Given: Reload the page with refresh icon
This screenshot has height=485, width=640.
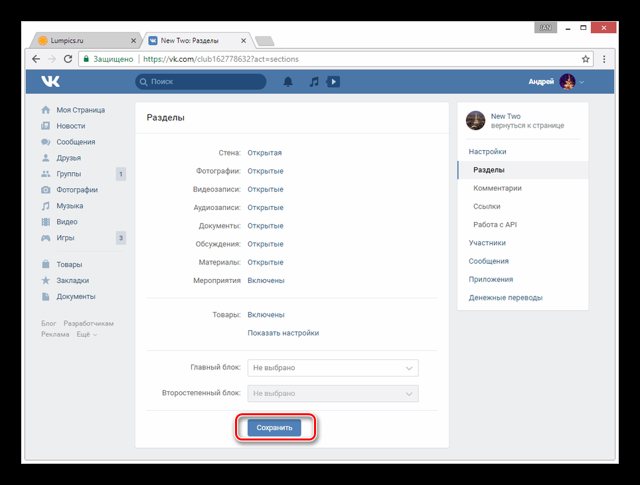Looking at the screenshot, I should 68,59.
